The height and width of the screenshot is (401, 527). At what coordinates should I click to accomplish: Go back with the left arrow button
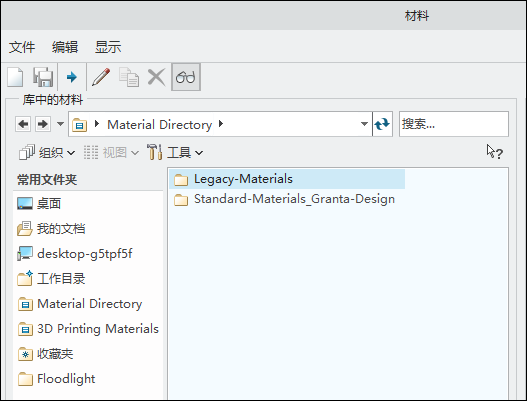23,124
